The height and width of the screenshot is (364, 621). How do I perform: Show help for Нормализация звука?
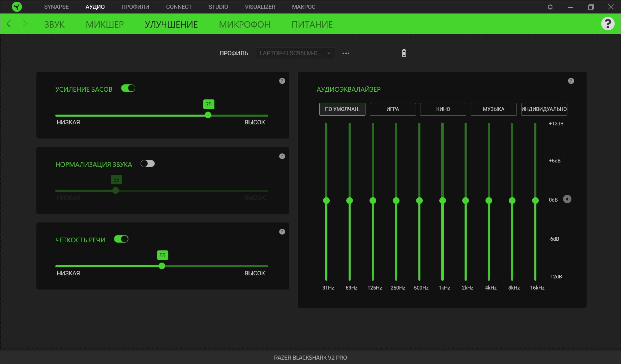(282, 156)
